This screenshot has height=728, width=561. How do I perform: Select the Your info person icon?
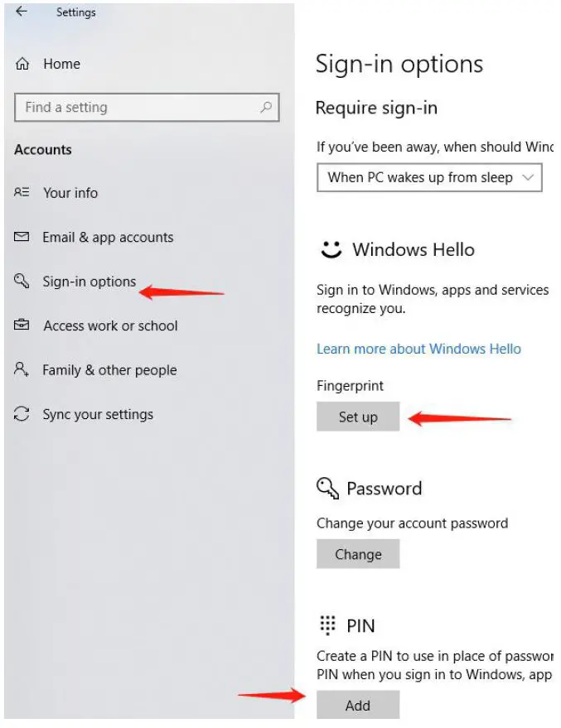click(x=22, y=193)
